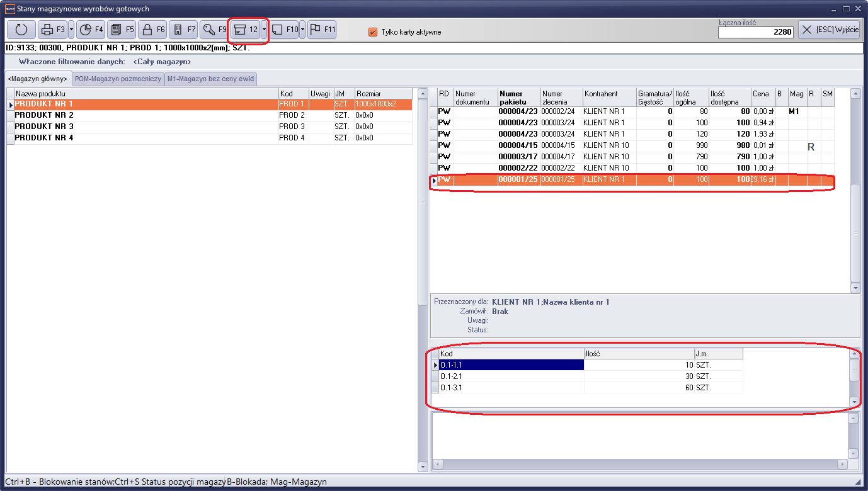
Task: Switch to POM-Magazyn pomocniczy tab
Action: 118,79
